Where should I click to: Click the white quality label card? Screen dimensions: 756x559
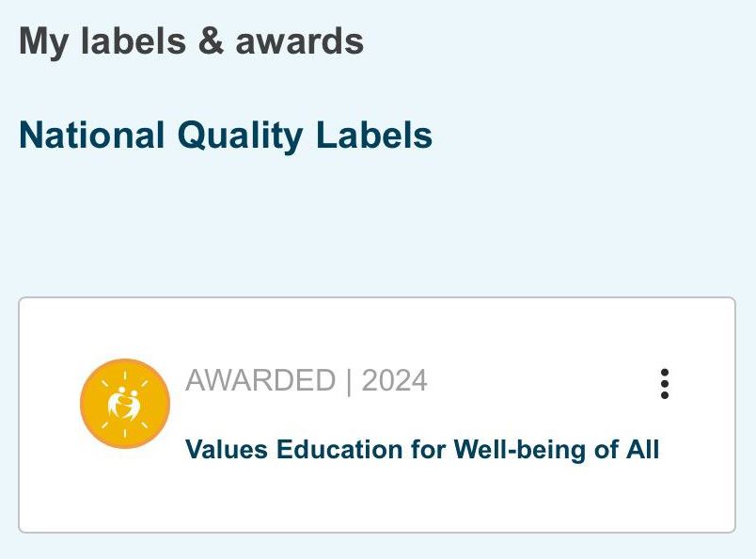376,499
